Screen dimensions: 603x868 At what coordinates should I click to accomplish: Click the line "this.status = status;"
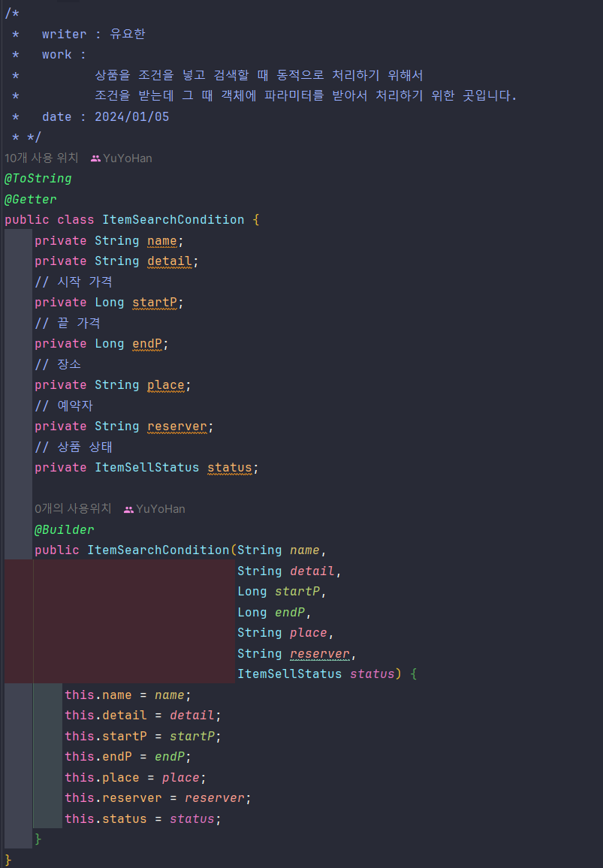pyautogui.click(x=143, y=819)
